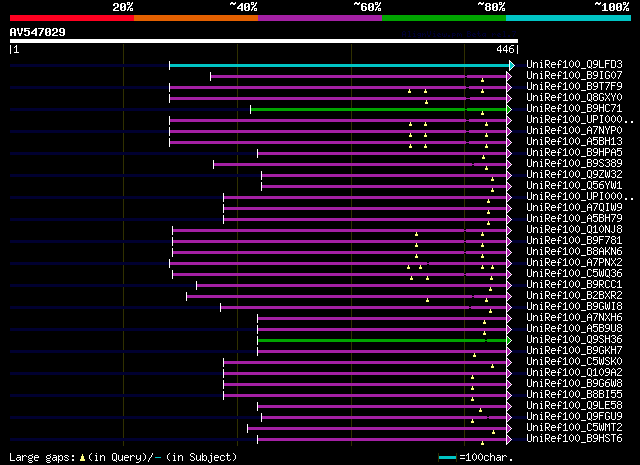The height and width of the screenshot is (465, 640).
Task: Open hit UniRef100_A7NXH6
Action: click(x=574, y=318)
